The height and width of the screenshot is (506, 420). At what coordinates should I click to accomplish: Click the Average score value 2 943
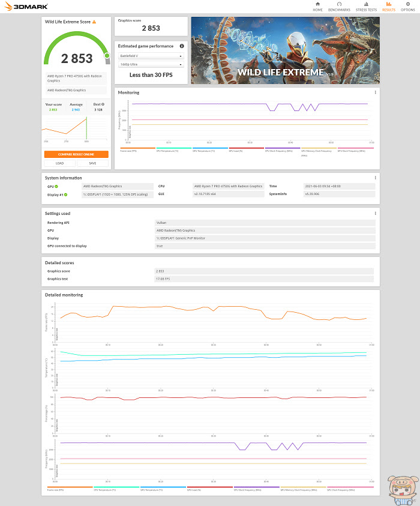point(76,110)
